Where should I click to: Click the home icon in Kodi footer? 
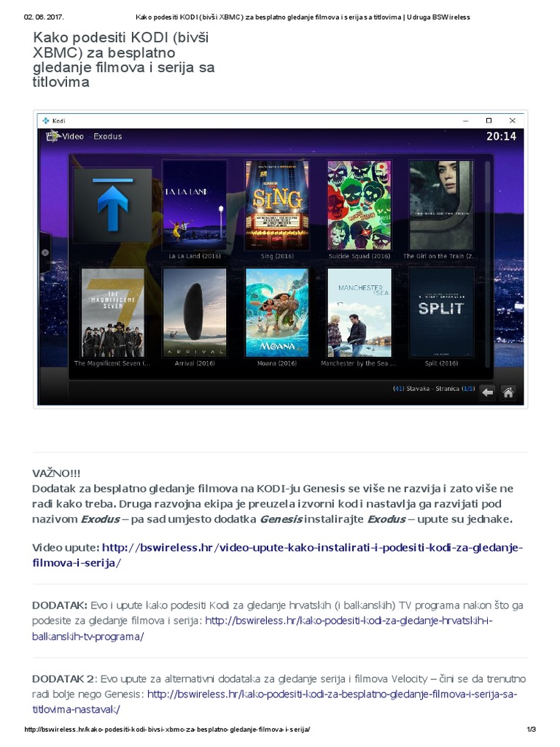pos(508,392)
